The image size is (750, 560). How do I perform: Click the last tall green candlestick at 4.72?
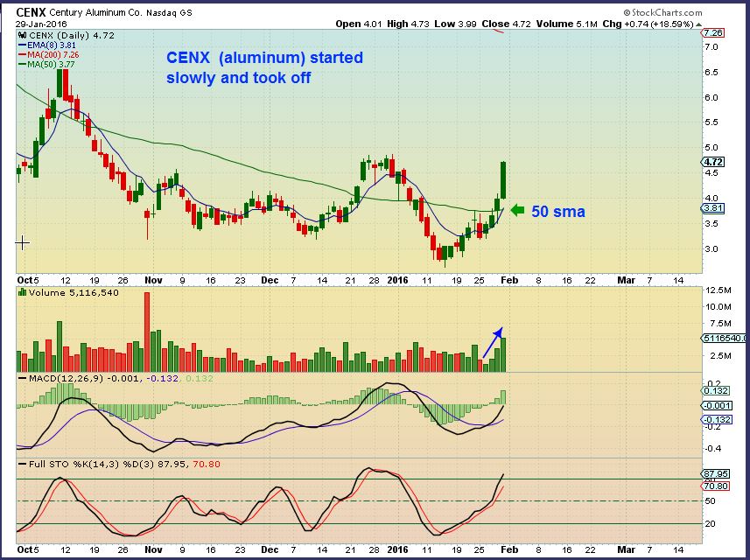[503, 180]
